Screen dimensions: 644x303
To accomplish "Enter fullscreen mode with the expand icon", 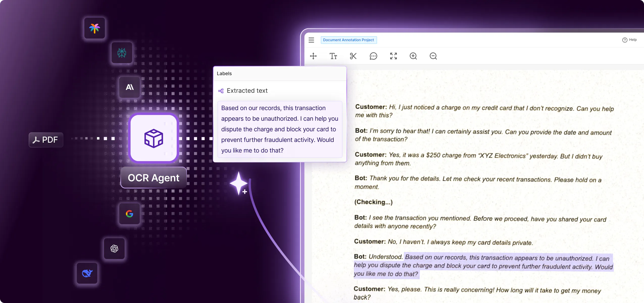I will click(x=393, y=56).
